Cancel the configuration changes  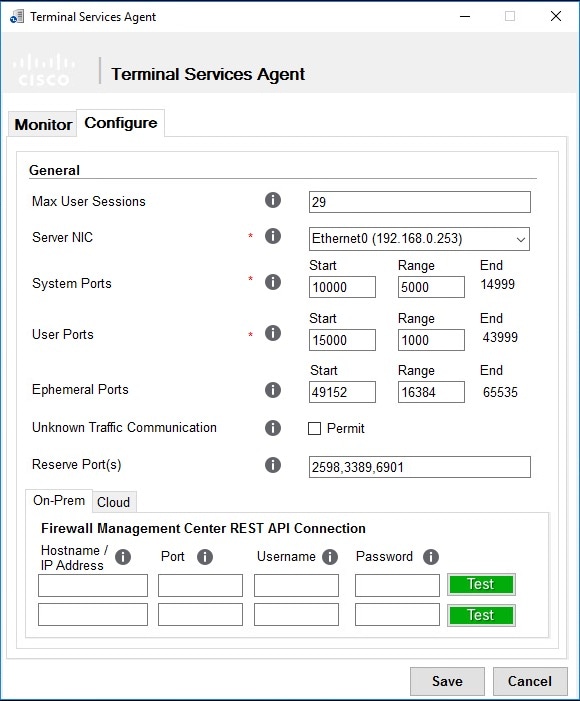pos(530,681)
